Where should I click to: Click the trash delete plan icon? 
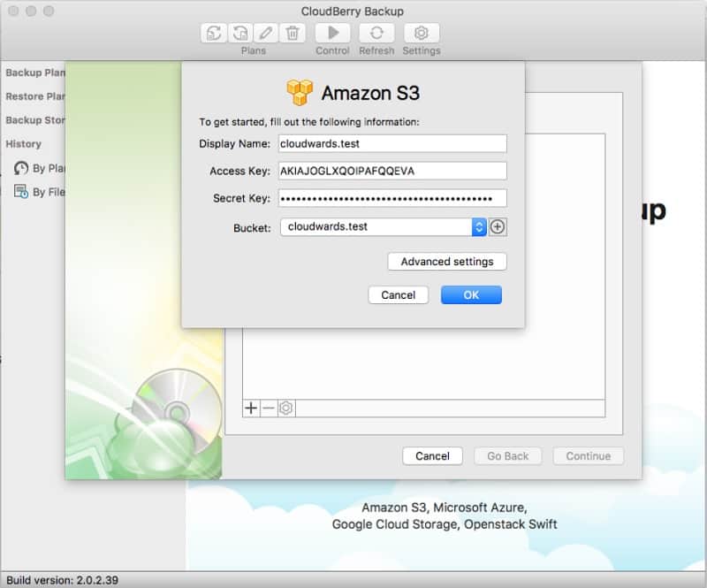293,33
